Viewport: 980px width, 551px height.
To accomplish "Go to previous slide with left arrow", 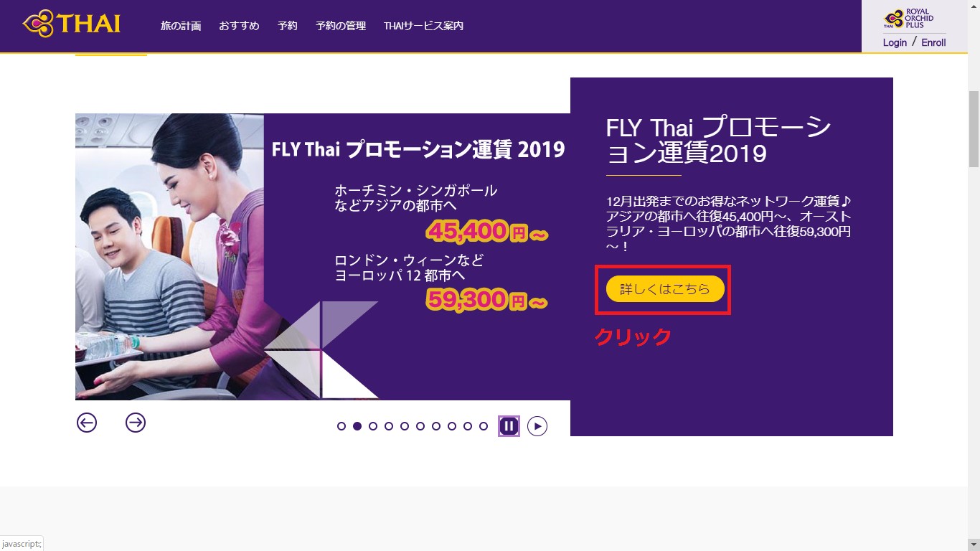I will (87, 423).
